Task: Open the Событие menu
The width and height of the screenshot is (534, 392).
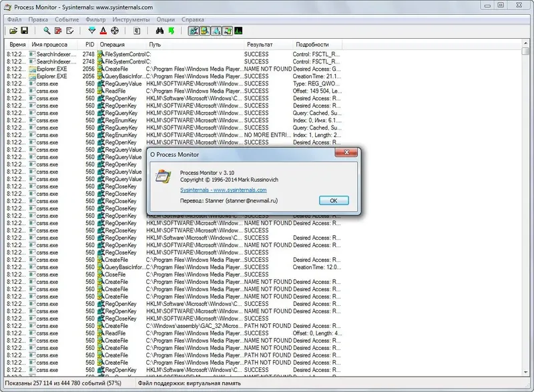Action: [x=67, y=19]
